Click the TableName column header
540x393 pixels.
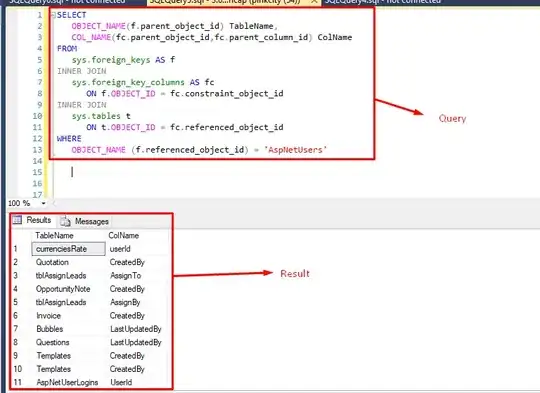(x=54, y=236)
